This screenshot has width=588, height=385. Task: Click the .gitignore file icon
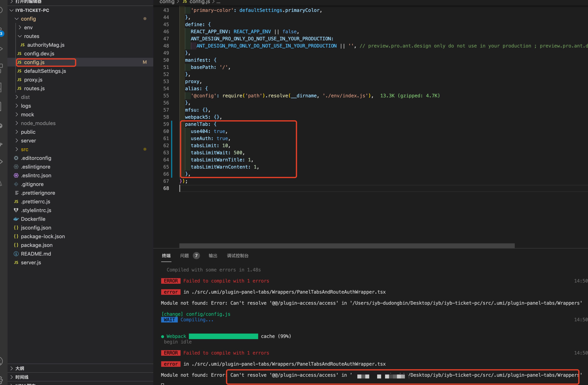16,184
